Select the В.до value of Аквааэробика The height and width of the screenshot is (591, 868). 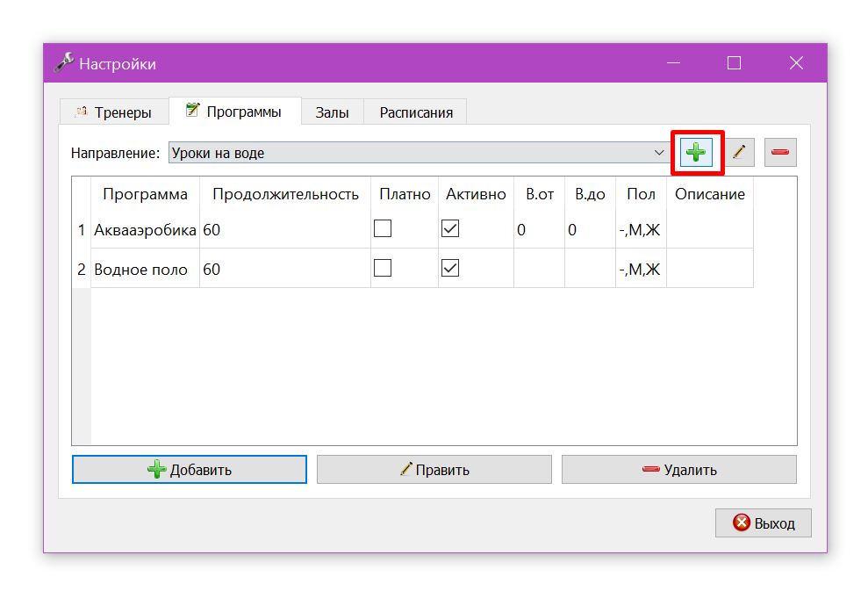pyautogui.click(x=590, y=230)
